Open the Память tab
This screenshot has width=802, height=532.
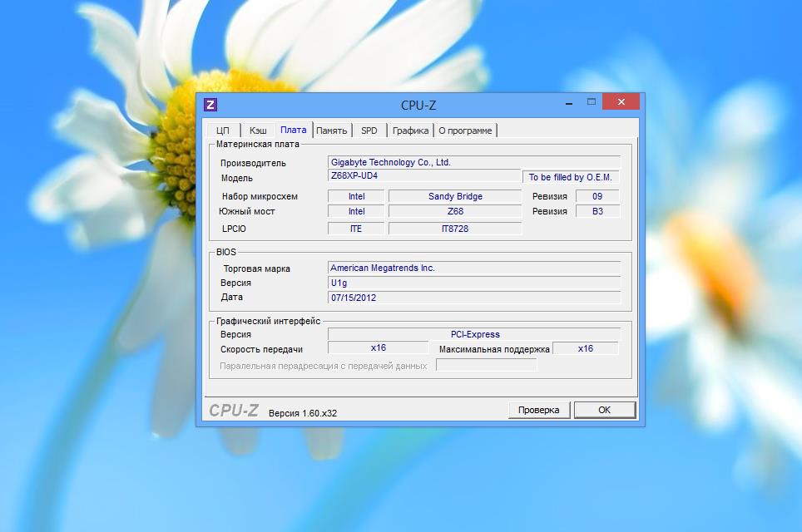click(331, 131)
